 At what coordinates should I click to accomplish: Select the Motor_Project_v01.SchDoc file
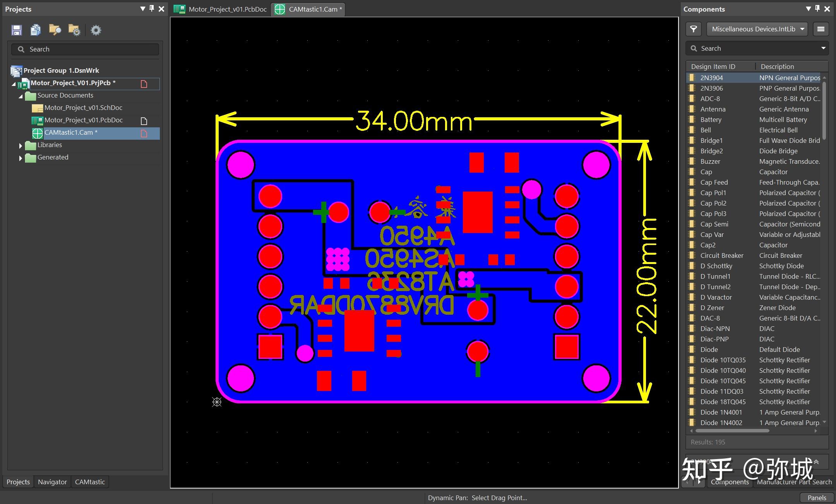pyautogui.click(x=83, y=108)
